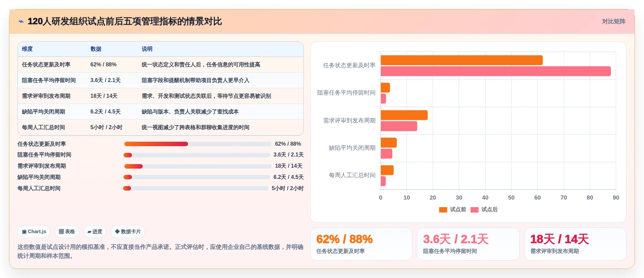The image size is (644, 278).
Task: Select the 数据卡片 tag chip
Action: tap(128, 232)
